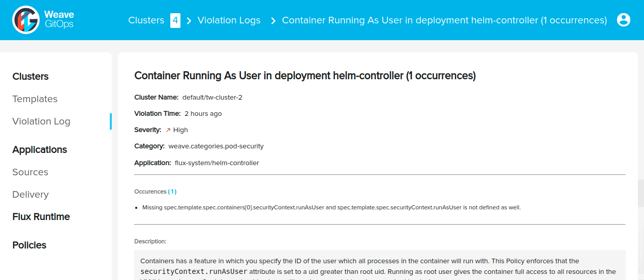Click the page vertical scrollbar
The width and height of the screenshot is (644, 280).
641,192
